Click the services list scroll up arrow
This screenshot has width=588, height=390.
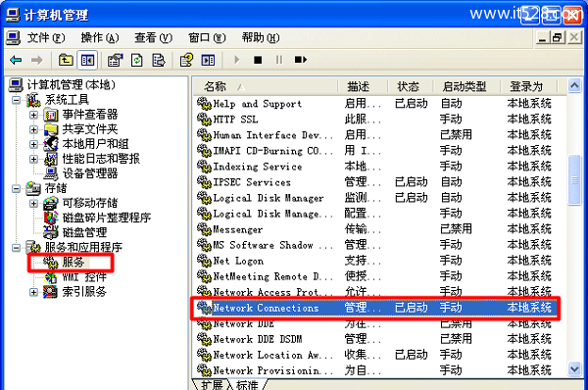(x=574, y=86)
